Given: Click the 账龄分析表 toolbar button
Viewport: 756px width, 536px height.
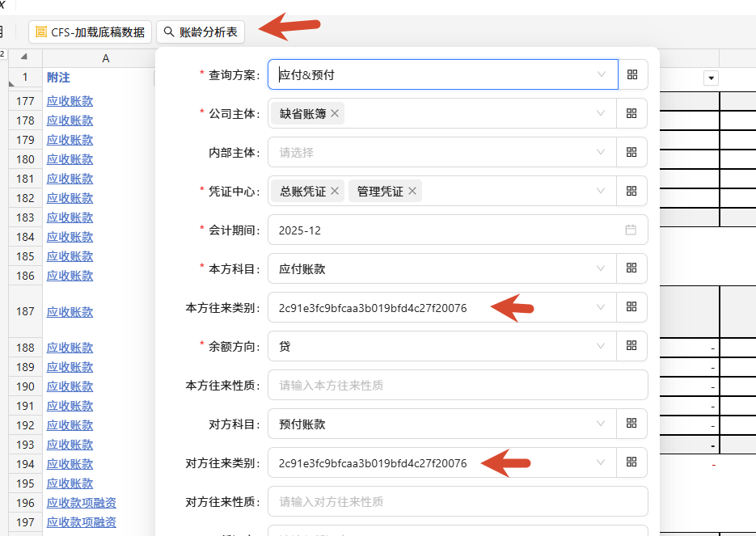Looking at the screenshot, I should (x=201, y=32).
